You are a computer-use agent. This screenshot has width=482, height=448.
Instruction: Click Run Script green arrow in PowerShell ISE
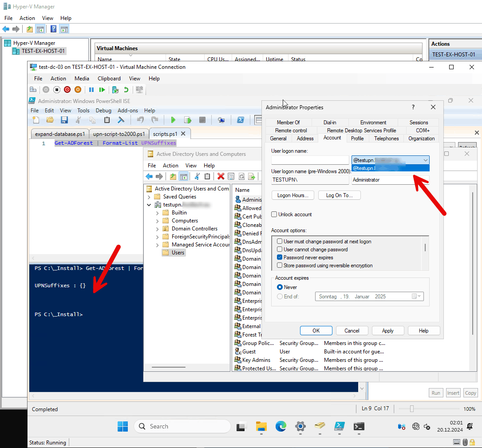[x=173, y=120]
